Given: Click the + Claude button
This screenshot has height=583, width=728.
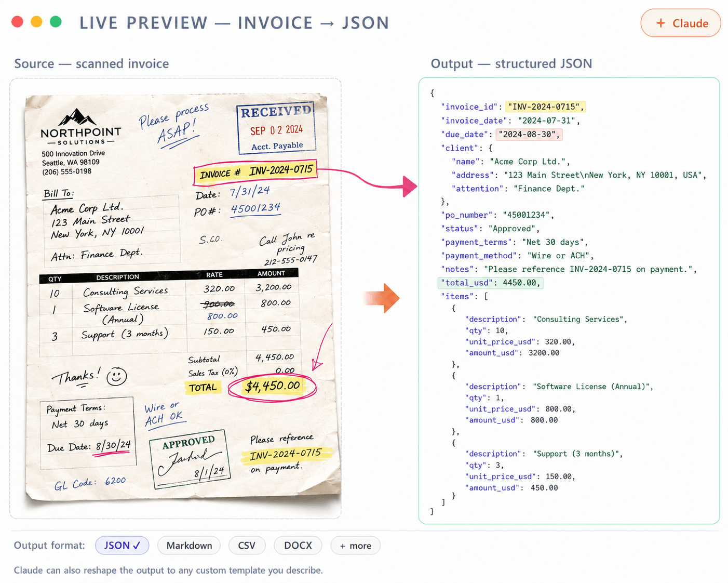Looking at the screenshot, I should pos(680,23).
